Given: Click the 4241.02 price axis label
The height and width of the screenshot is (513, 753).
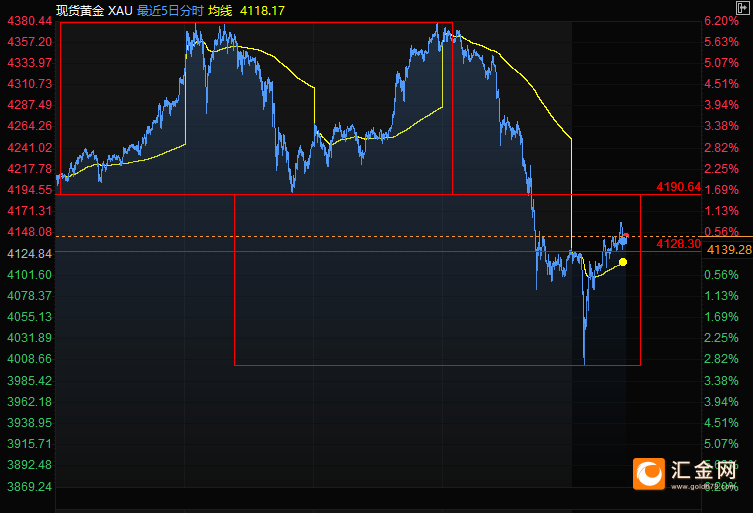Looking at the screenshot, I should coord(29,147).
